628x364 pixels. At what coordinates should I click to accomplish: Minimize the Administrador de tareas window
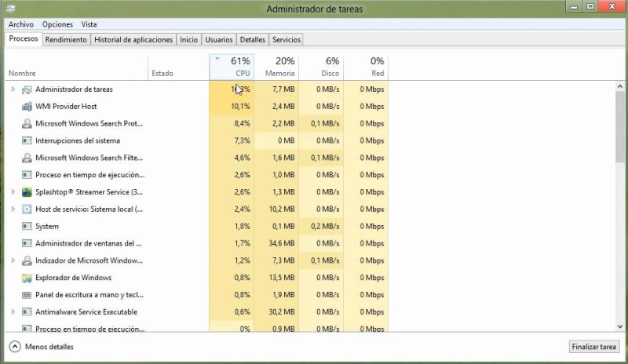click(574, 6)
